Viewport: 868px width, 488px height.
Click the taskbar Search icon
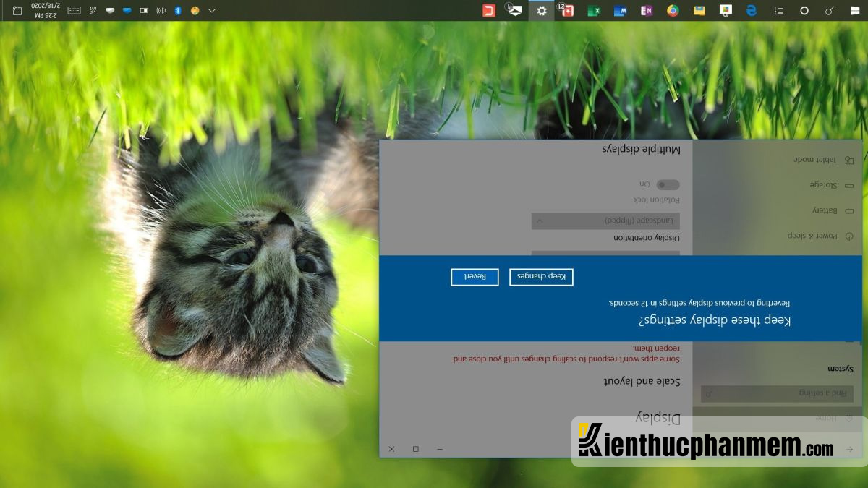[x=830, y=11]
